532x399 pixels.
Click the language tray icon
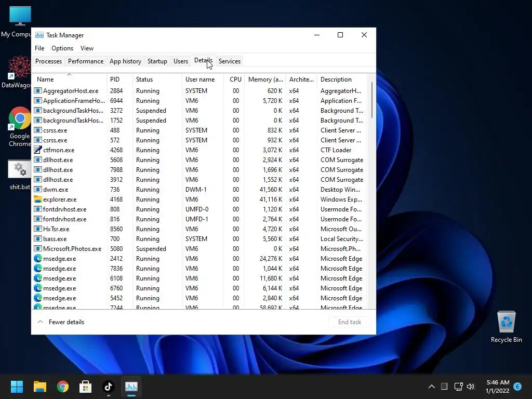(x=444, y=387)
